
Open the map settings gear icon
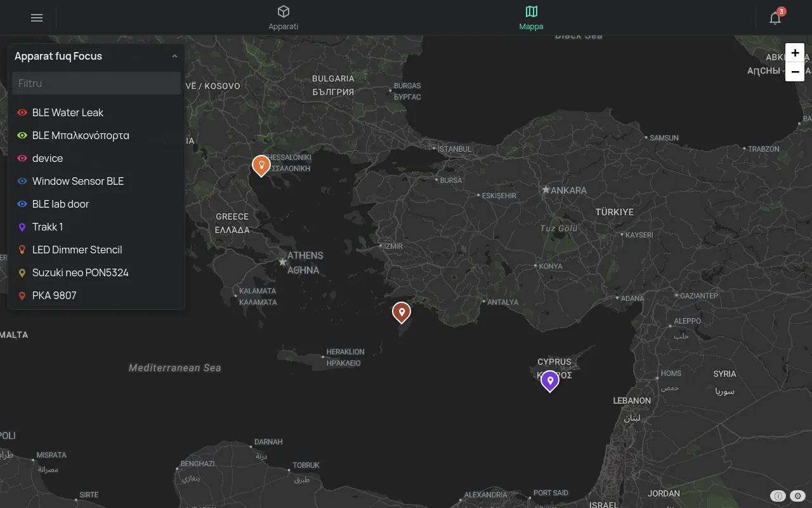click(798, 496)
